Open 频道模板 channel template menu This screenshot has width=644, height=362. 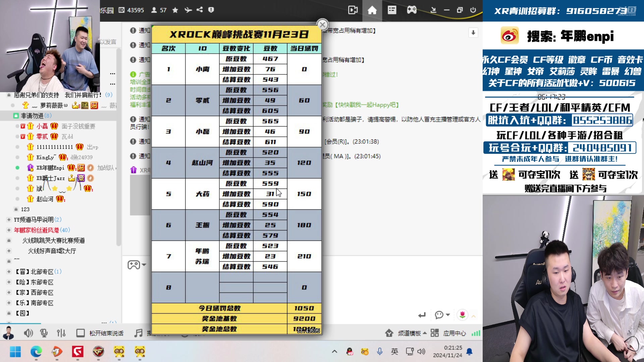point(406,333)
